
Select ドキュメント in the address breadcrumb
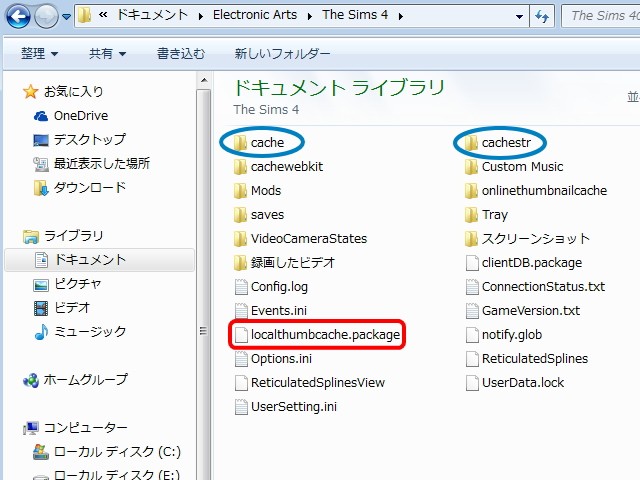click(x=152, y=15)
